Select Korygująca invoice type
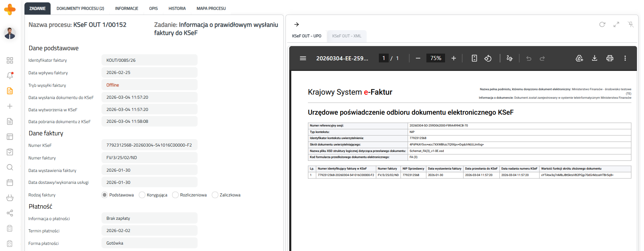 pos(142,195)
